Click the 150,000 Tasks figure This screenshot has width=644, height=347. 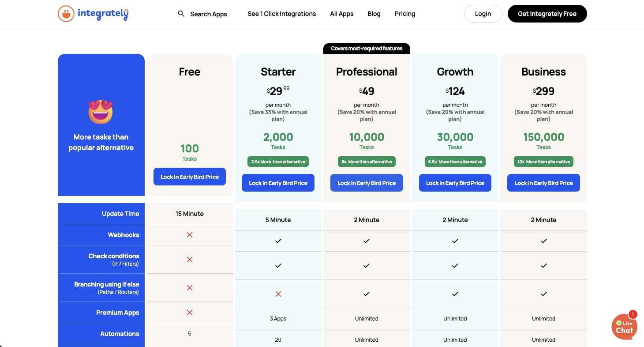[544, 137]
